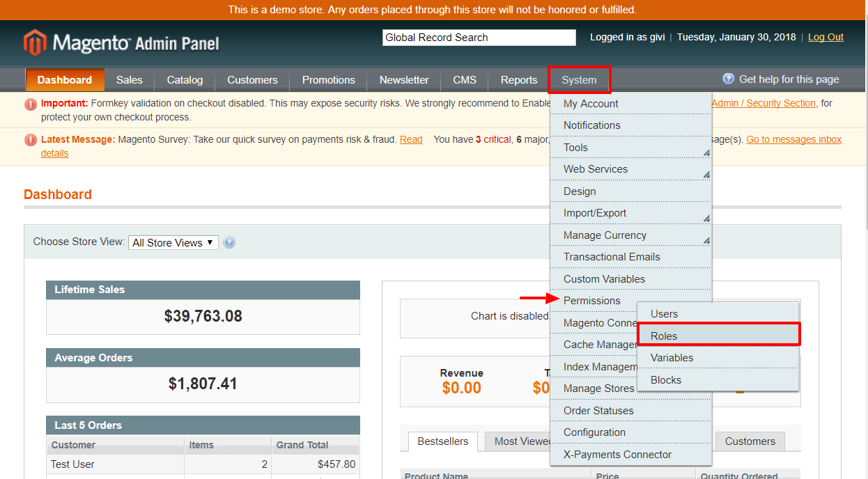The width and height of the screenshot is (868, 479).
Task: Click Get help for this page
Action: point(789,79)
